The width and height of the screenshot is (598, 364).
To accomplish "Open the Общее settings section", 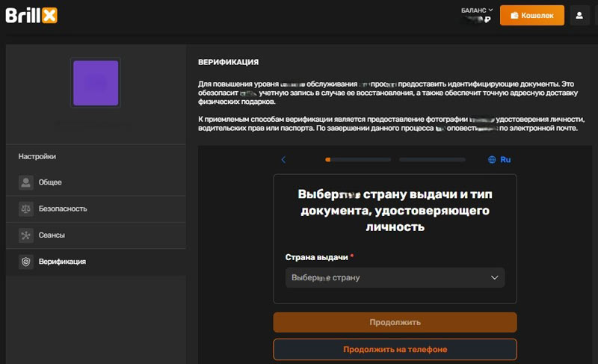I will coord(96,182).
